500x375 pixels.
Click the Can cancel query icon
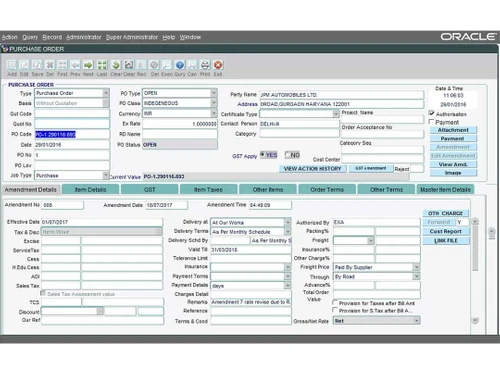[x=192, y=65]
